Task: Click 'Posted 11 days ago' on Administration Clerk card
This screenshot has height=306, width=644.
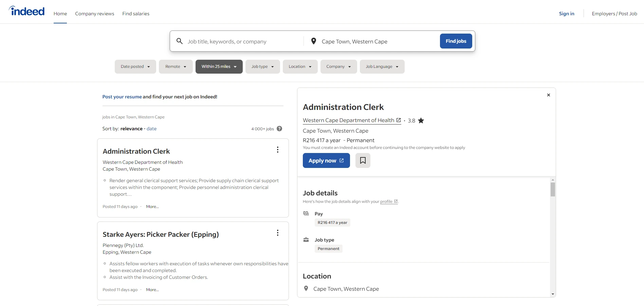Action: tap(120, 207)
